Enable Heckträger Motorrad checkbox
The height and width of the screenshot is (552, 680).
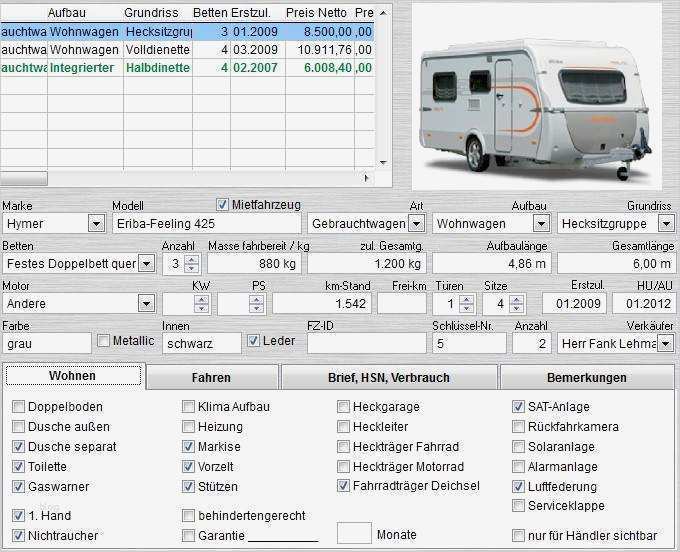coord(343,467)
